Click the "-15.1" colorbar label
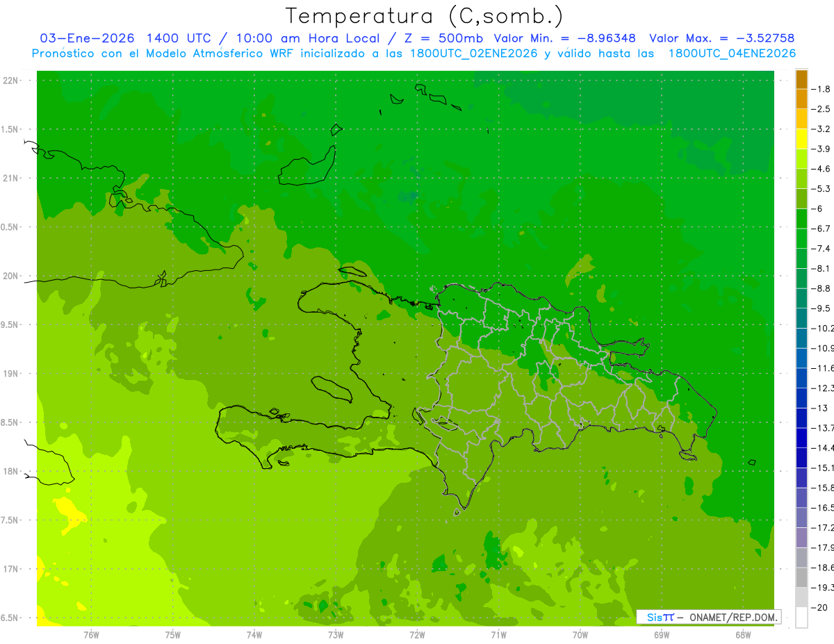Screen dimensions: 834x644 coord(823,468)
